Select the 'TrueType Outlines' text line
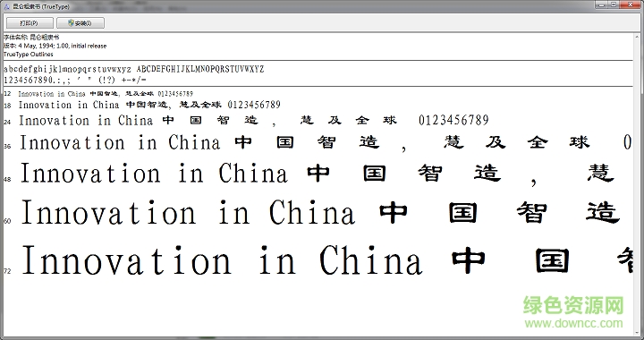Screen dimensions: 644x340 (29, 55)
